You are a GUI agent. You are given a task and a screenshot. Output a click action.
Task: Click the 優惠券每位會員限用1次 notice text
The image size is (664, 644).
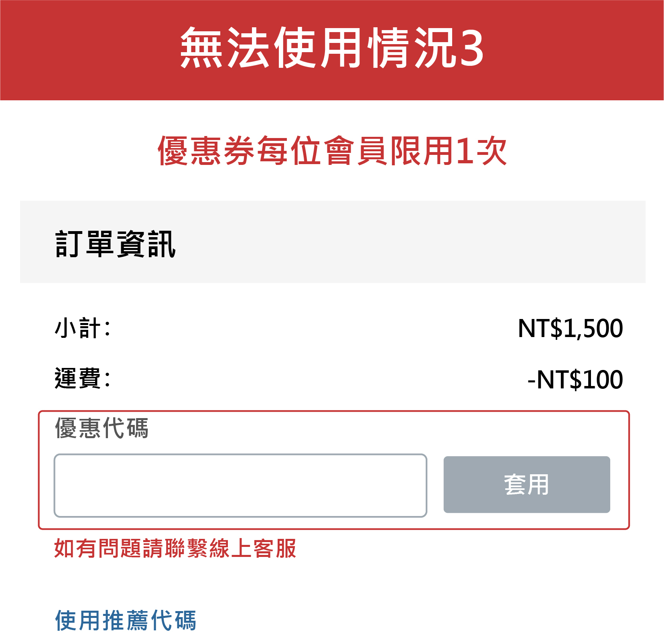click(332, 151)
